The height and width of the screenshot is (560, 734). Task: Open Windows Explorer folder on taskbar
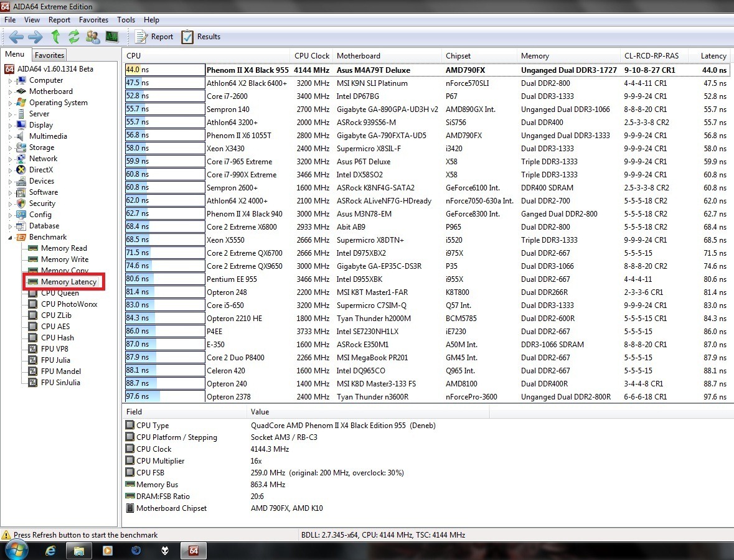click(x=78, y=551)
